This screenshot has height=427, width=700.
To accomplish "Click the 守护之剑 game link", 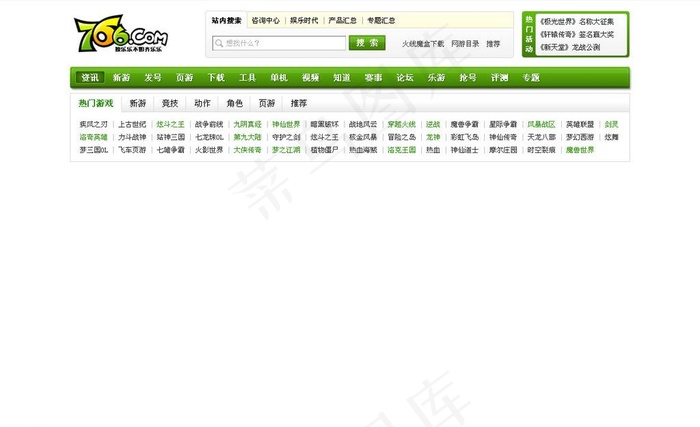I will coord(286,137).
